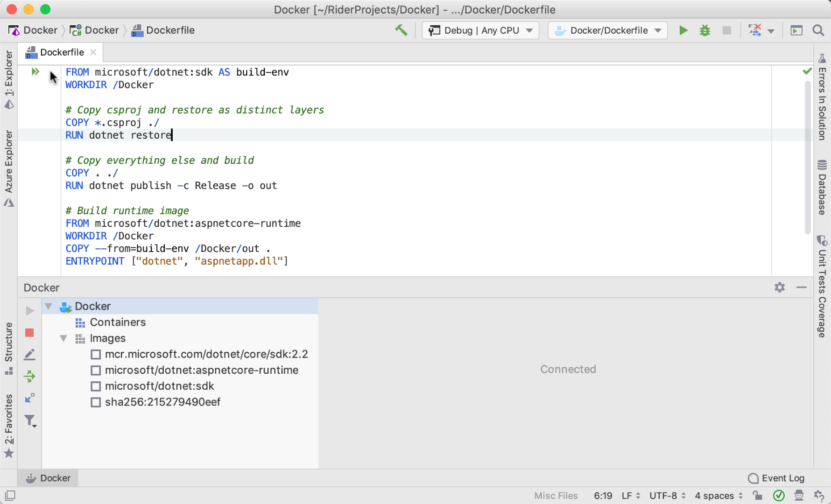Open the Event Log
This screenshot has width=831, height=504.
(x=776, y=478)
